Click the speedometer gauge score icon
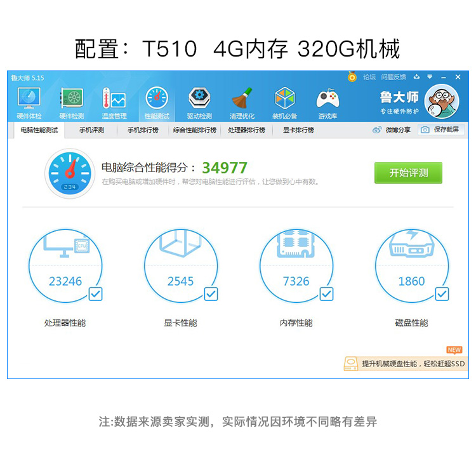Screen dimensions: 476x461 (70, 173)
